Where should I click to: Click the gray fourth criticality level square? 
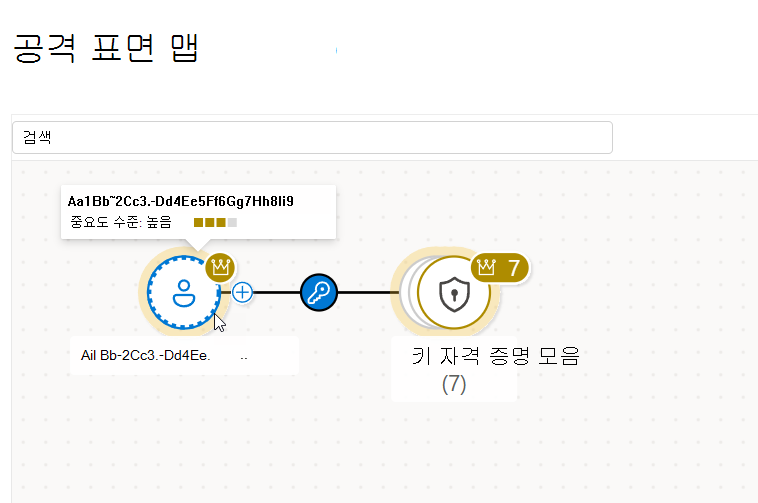[233, 222]
